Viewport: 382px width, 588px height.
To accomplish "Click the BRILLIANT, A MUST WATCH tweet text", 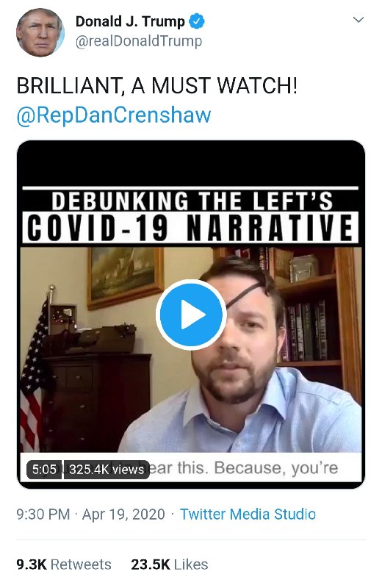I will pos(156,85).
